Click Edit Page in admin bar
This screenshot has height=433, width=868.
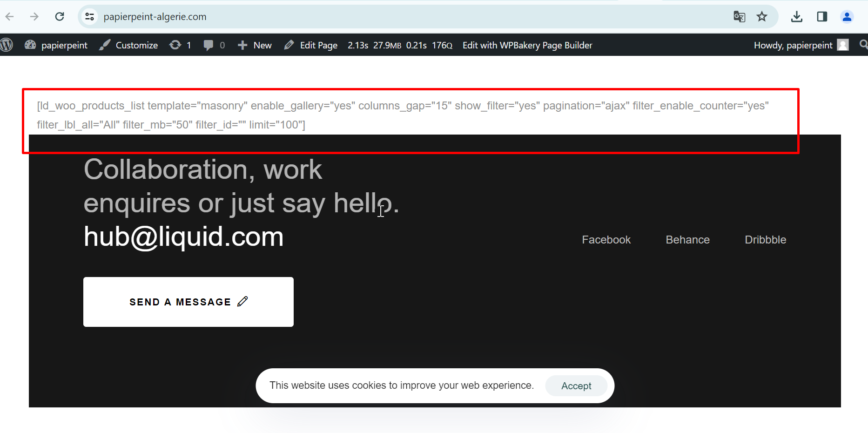coord(311,45)
